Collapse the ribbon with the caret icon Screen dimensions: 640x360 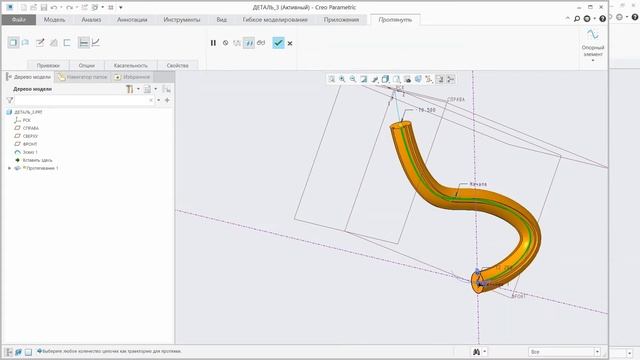(567, 19)
